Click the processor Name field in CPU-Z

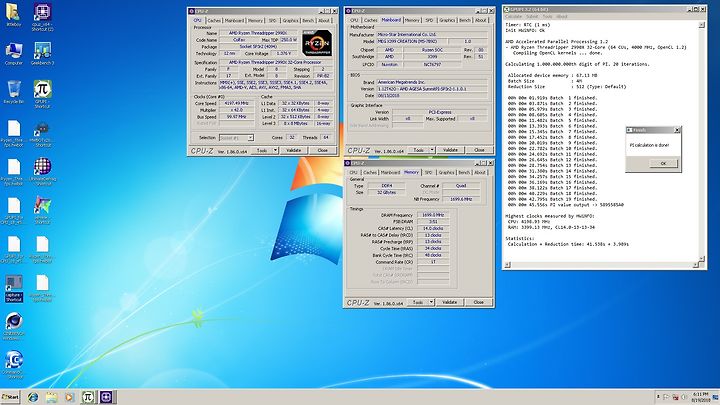tap(258, 33)
